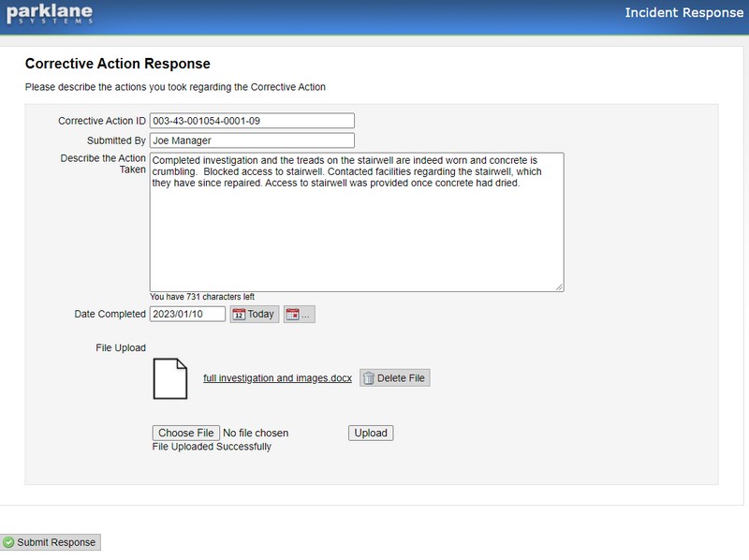The image size is (749, 560).
Task: Click the Corrective Action Response heading
Action: click(117, 64)
